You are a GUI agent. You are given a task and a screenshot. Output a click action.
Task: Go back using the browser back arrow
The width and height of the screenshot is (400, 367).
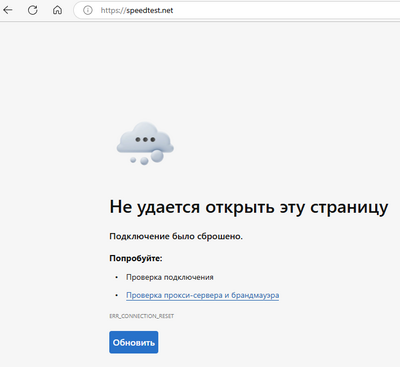click(8, 10)
